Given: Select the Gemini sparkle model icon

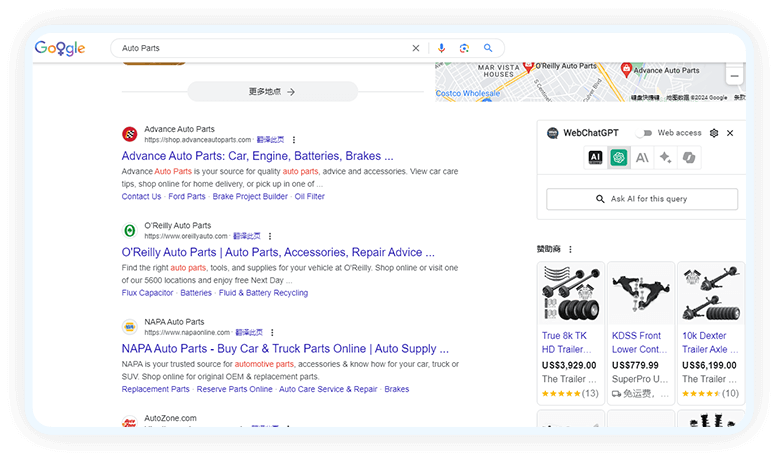Looking at the screenshot, I should [x=665, y=158].
